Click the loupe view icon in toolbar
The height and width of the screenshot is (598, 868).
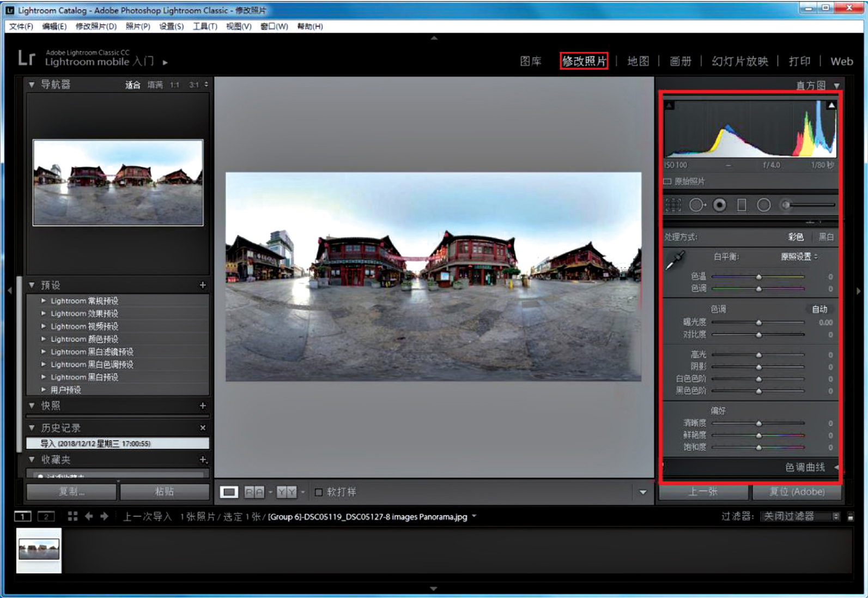[229, 492]
